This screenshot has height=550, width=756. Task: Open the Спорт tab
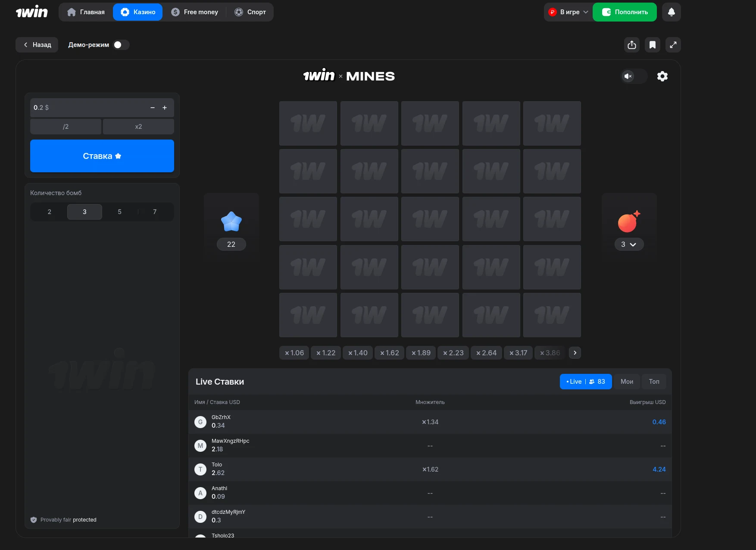coord(250,12)
